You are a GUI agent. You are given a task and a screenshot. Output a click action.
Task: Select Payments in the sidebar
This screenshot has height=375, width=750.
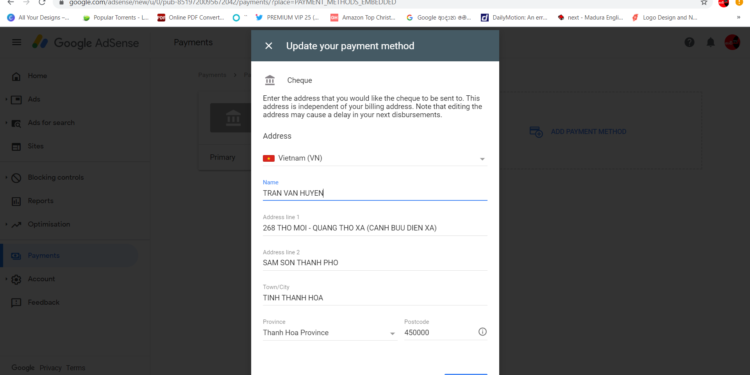point(44,256)
